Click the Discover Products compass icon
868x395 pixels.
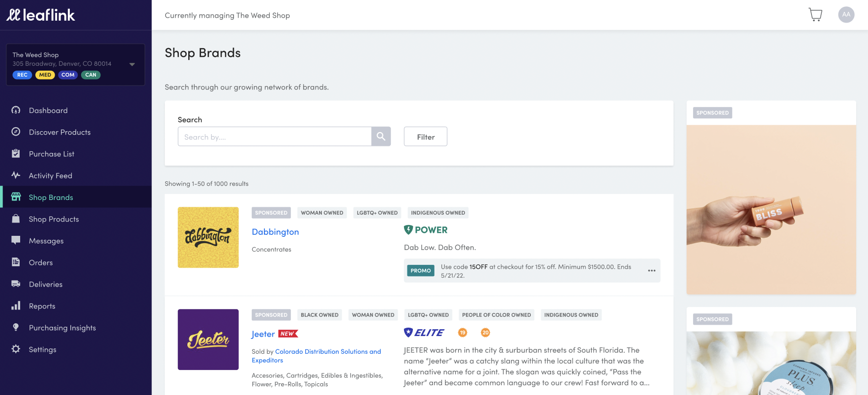tap(16, 132)
